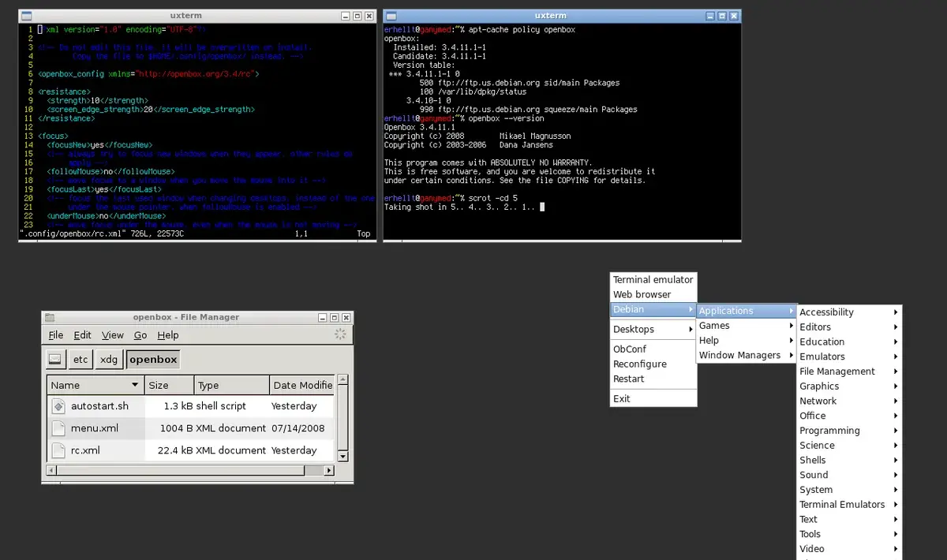Image resolution: width=947 pixels, height=560 pixels.
Task: Expand the Debian submenu
Action: click(x=653, y=309)
